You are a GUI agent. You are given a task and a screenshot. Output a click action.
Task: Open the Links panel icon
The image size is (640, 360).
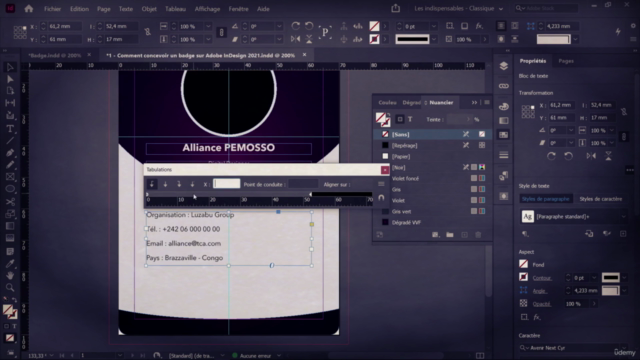(504, 86)
